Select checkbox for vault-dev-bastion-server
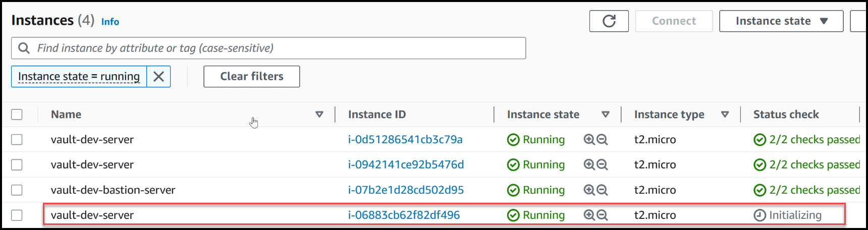 point(17,190)
